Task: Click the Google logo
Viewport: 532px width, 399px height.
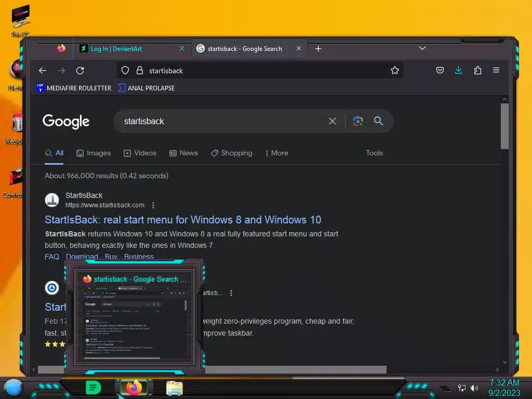Action: [x=66, y=121]
